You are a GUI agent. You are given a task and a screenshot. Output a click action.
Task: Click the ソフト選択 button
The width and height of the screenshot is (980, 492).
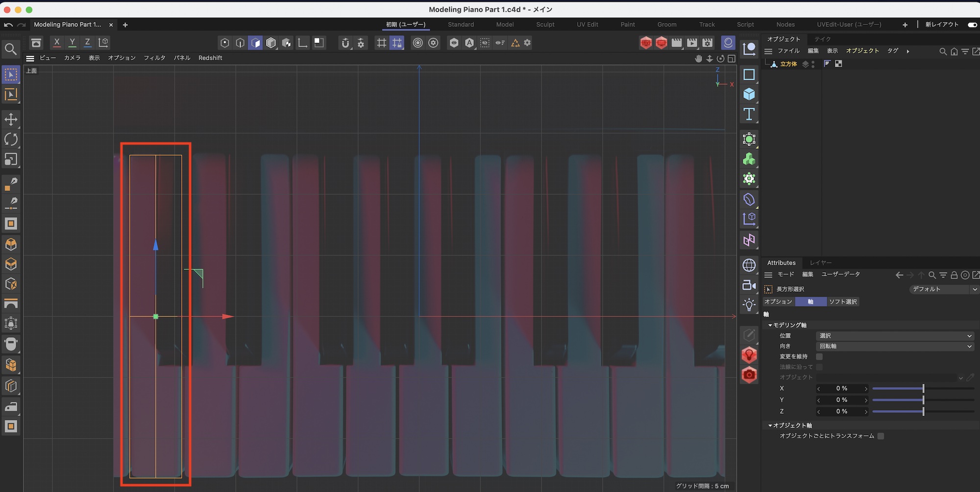[843, 302]
